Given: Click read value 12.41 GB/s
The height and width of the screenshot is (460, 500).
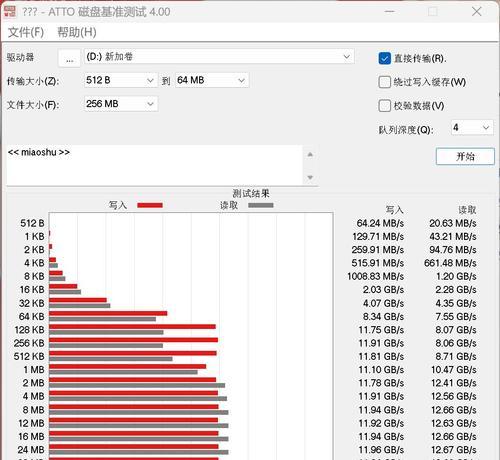Looking at the screenshot, I should tap(454, 383).
